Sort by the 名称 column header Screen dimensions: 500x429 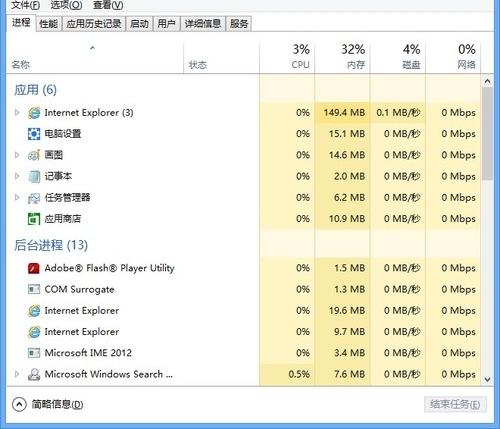(x=95, y=57)
